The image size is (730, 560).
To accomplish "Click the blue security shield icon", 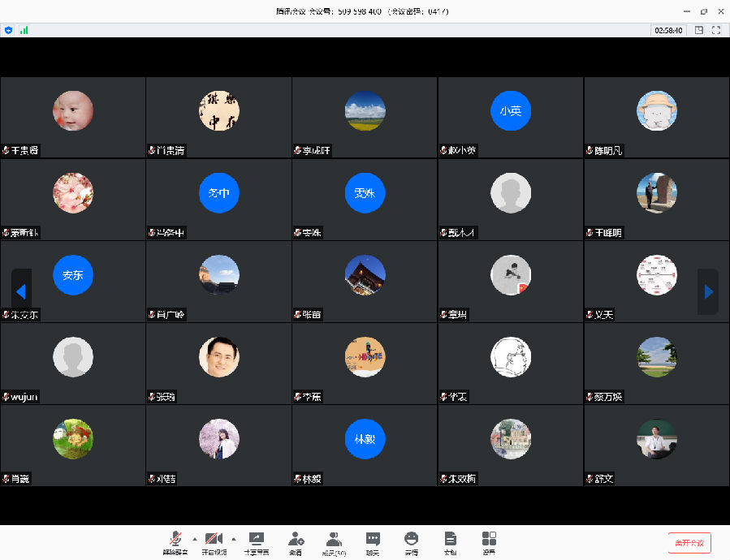I will pos(9,30).
